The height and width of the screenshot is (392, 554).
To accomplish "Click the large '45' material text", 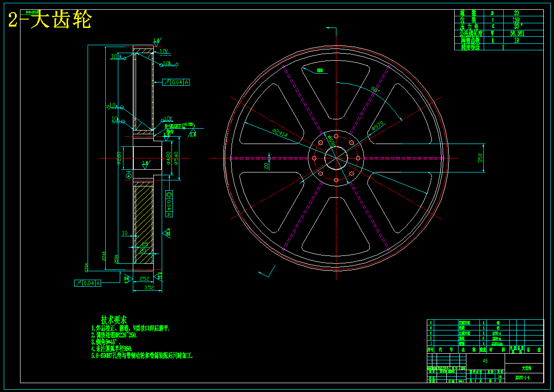I will click(485, 361).
